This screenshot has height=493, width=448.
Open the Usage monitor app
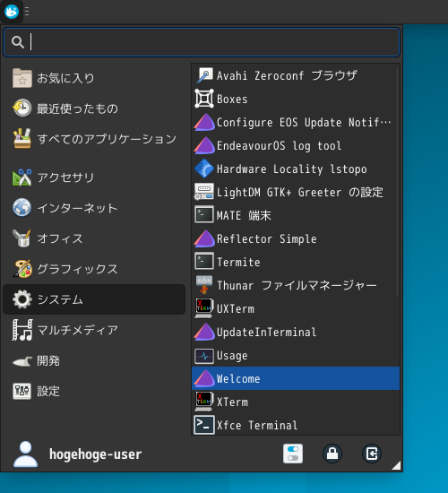tap(296, 355)
